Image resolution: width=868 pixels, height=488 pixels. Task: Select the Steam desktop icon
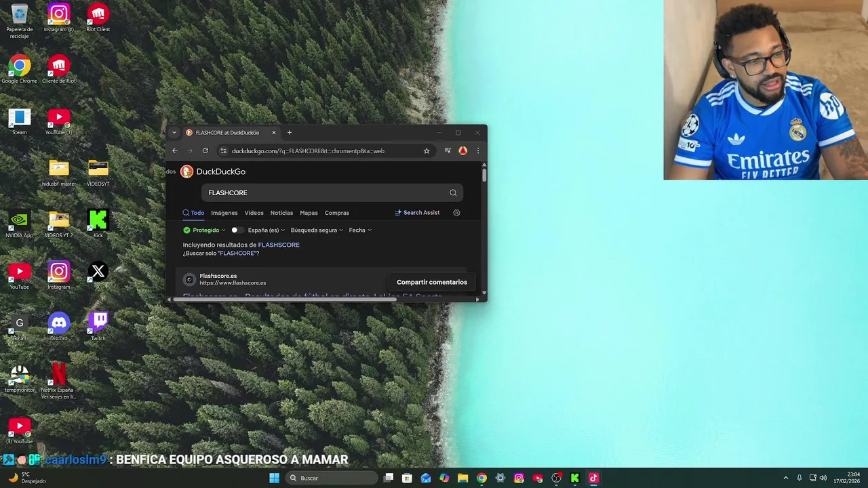point(20,121)
